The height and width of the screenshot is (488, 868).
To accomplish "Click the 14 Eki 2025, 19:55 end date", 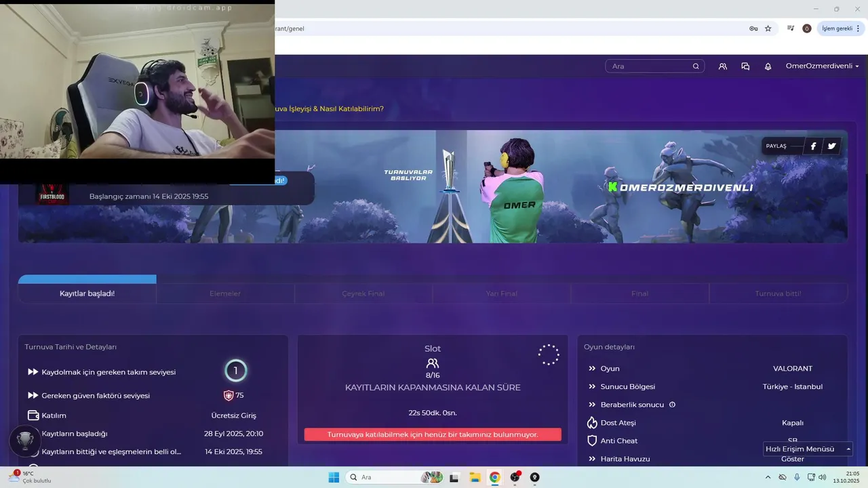I will tap(233, 451).
